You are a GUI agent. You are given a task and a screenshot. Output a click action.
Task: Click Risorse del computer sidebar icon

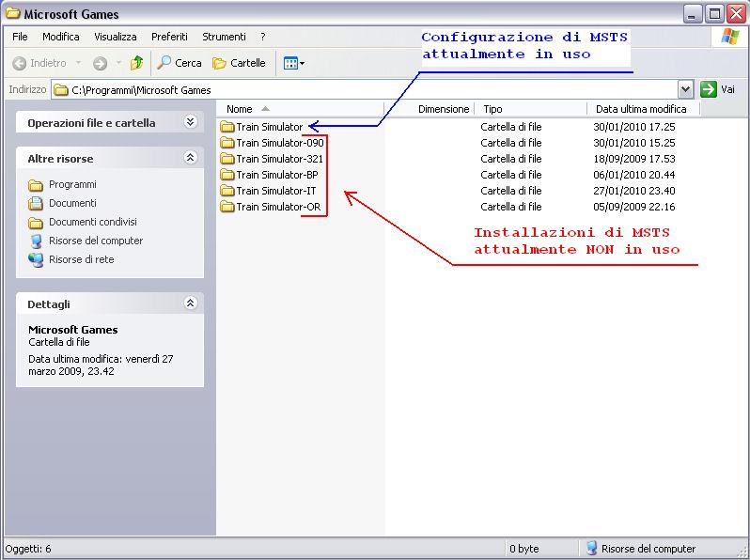[x=36, y=241]
